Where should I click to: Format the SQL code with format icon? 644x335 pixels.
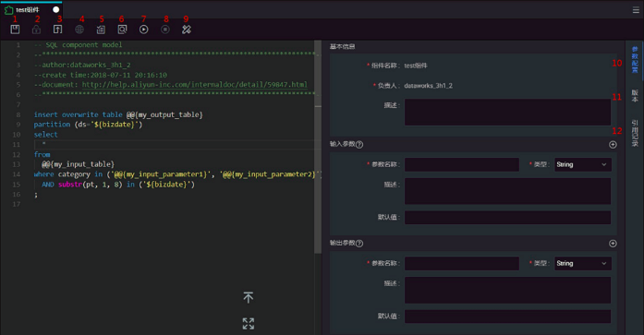coord(187,30)
